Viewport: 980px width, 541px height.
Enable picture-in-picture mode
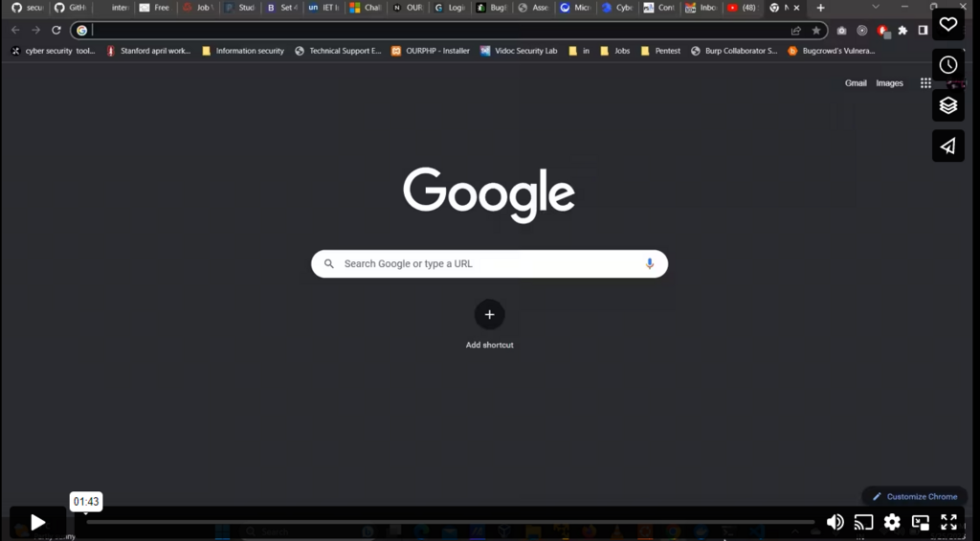pos(920,522)
